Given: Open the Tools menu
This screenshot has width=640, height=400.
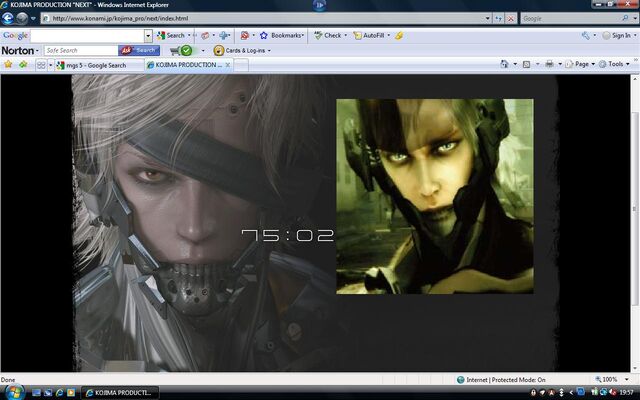Looking at the screenshot, I should pyautogui.click(x=614, y=64).
